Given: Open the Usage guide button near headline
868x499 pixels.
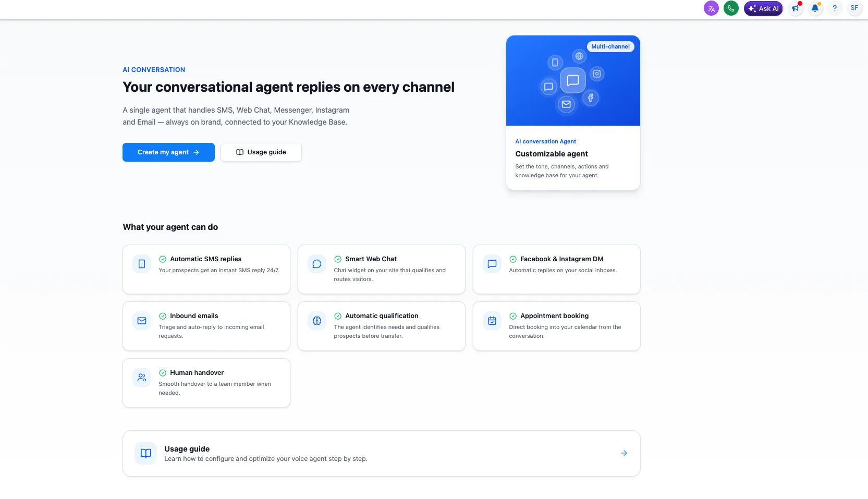Looking at the screenshot, I should 261,152.
